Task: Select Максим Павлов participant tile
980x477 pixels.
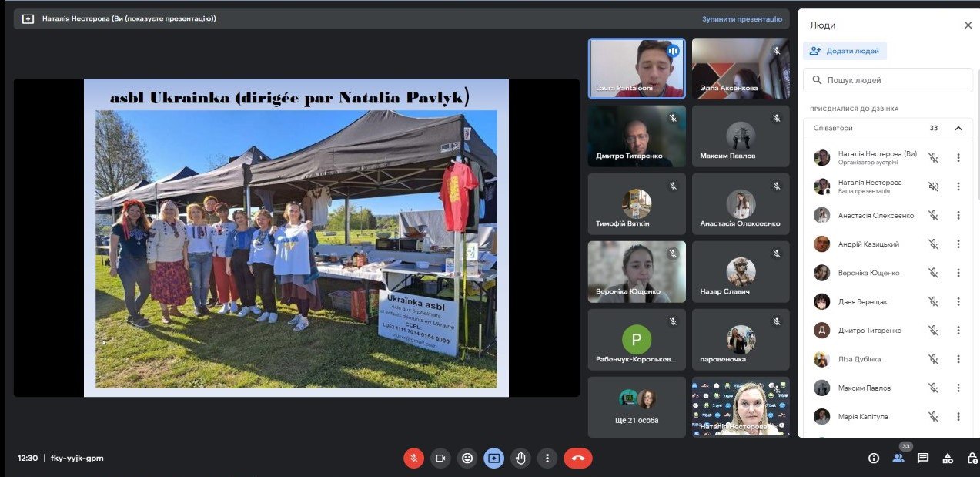Action: tap(741, 136)
